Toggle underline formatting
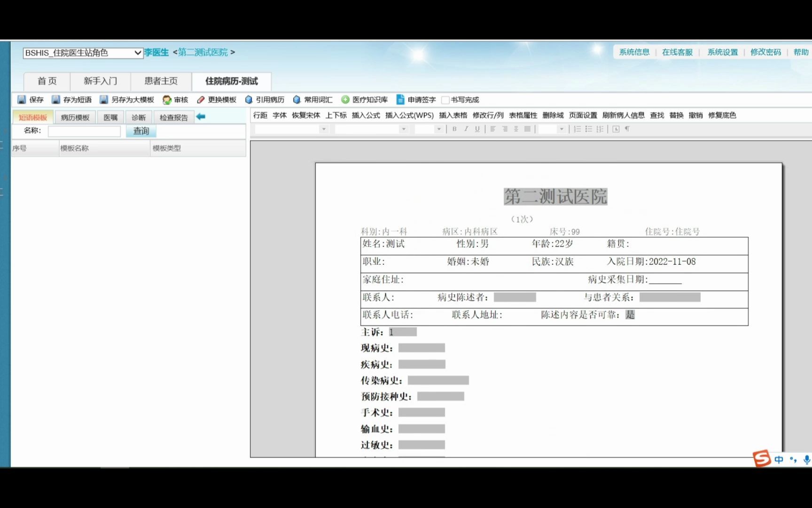The width and height of the screenshot is (812, 508). coord(477,129)
